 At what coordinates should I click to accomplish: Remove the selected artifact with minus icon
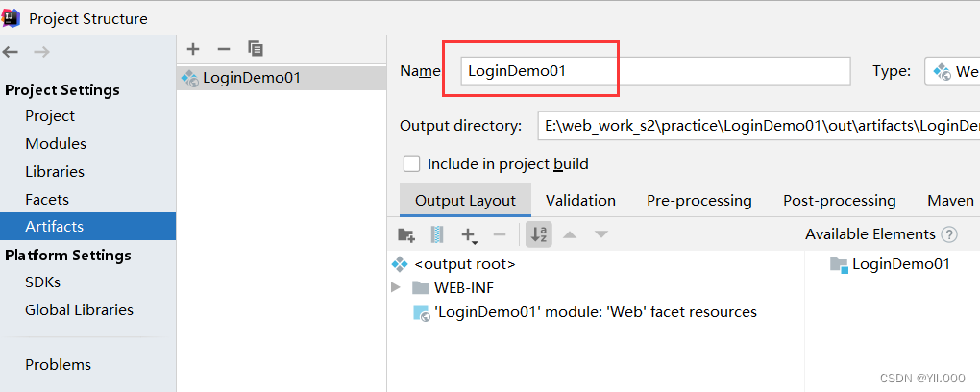(x=223, y=49)
